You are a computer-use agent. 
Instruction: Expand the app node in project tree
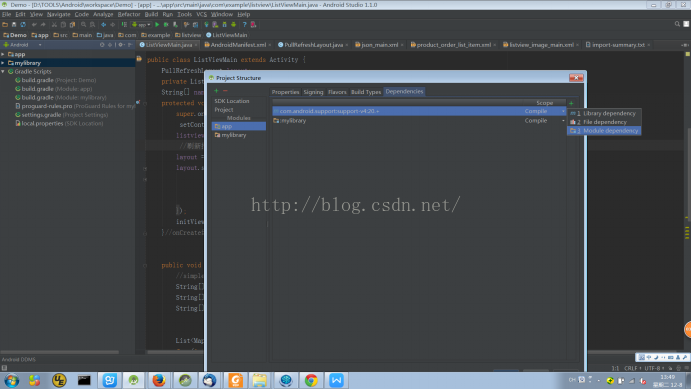pos(3,54)
